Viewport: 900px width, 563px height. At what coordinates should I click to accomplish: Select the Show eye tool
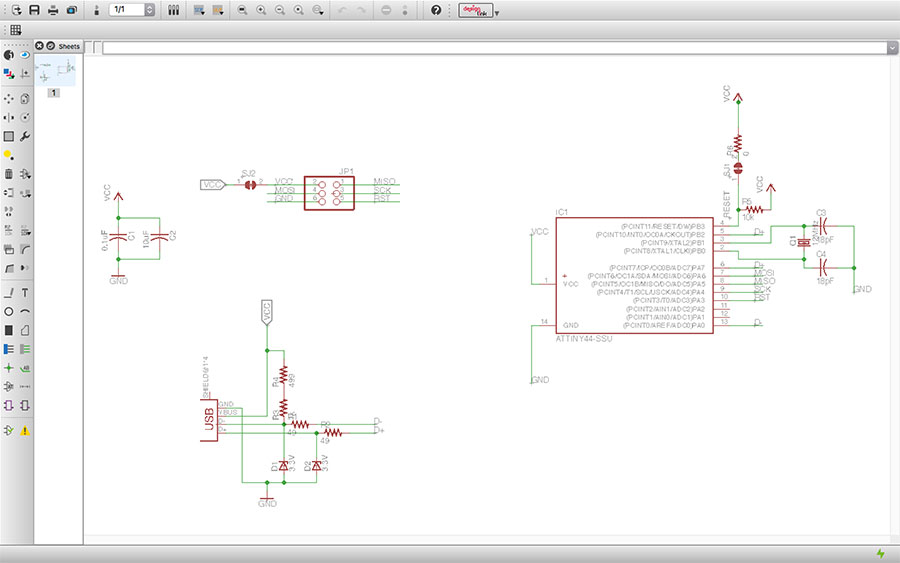click(x=25, y=55)
